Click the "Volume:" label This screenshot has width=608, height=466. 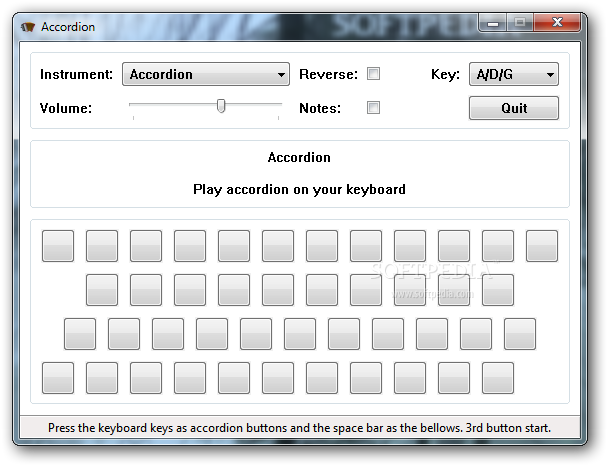pos(66,108)
